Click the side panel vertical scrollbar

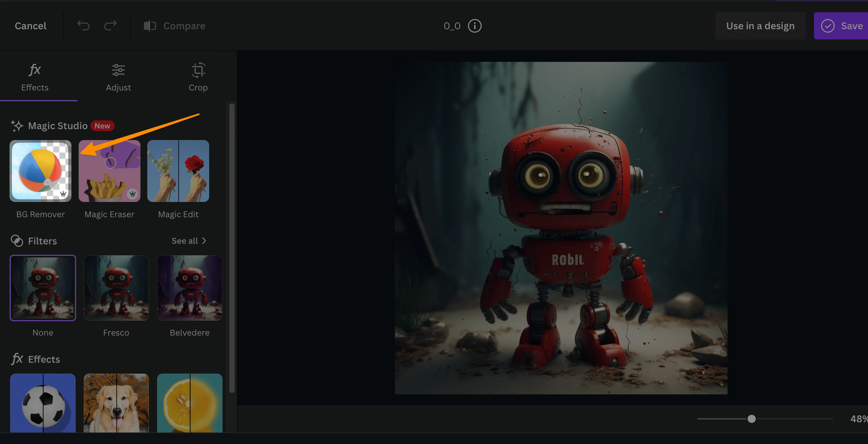point(232,248)
